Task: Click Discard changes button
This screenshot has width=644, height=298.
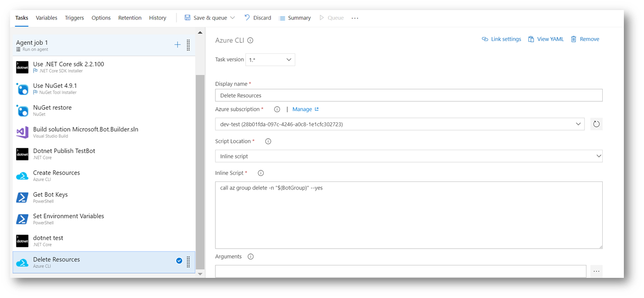Action: click(x=258, y=18)
